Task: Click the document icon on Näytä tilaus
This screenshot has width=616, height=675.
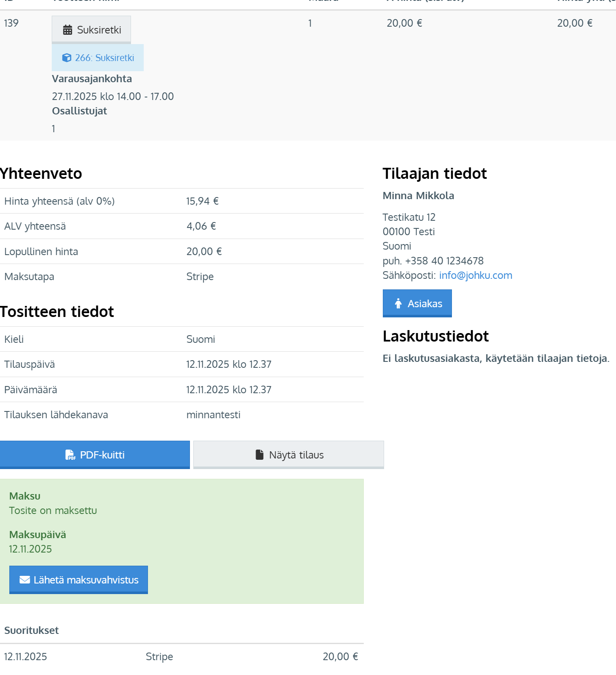Action: tap(259, 455)
